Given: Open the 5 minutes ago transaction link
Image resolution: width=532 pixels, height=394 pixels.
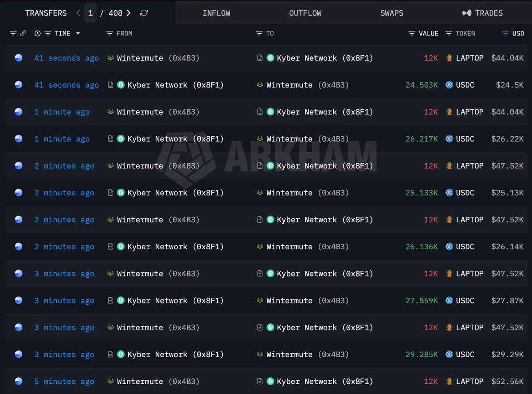Looking at the screenshot, I should click(64, 382).
